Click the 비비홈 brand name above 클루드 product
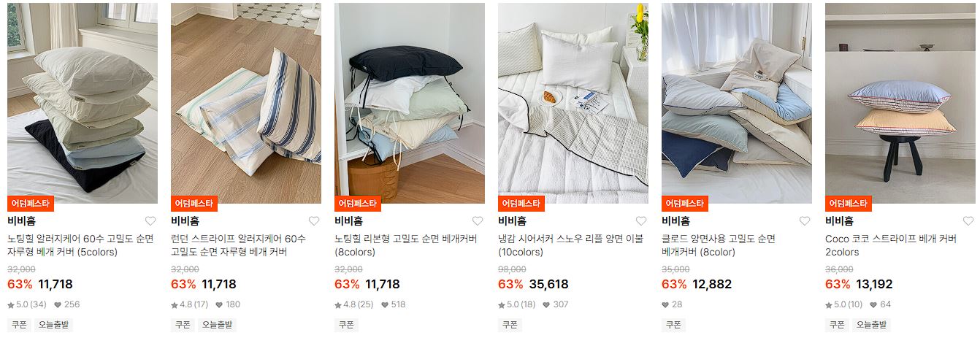The width and height of the screenshot is (980, 346). pyautogui.click(x=675, y=221)
